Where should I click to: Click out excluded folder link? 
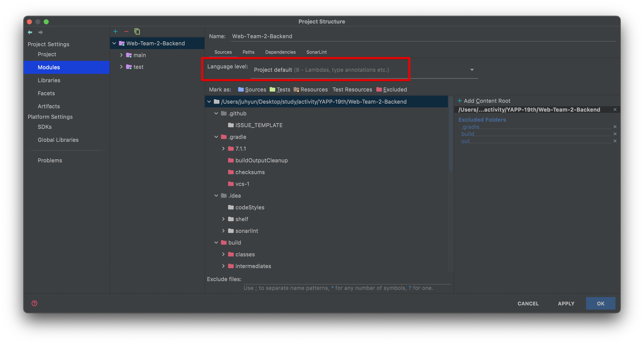[x=465, y=141]
